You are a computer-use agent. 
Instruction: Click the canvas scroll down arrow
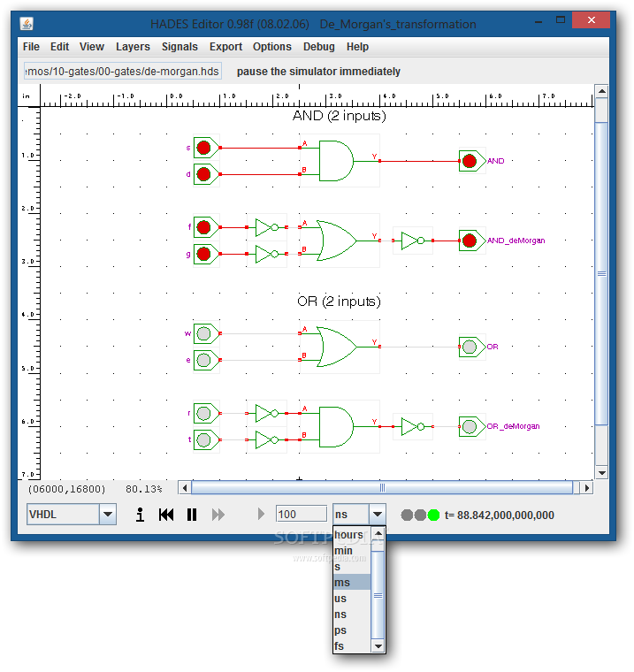(601, 473)
